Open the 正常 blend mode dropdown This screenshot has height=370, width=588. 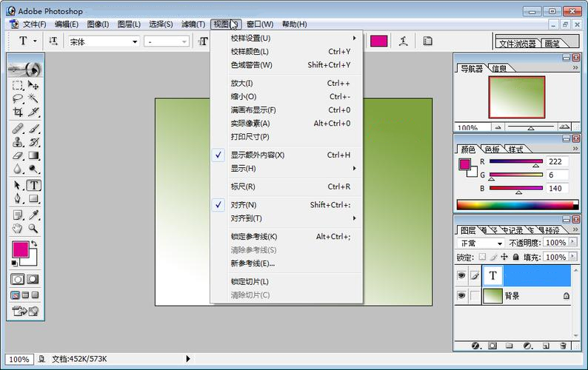[x=499, y=243]
